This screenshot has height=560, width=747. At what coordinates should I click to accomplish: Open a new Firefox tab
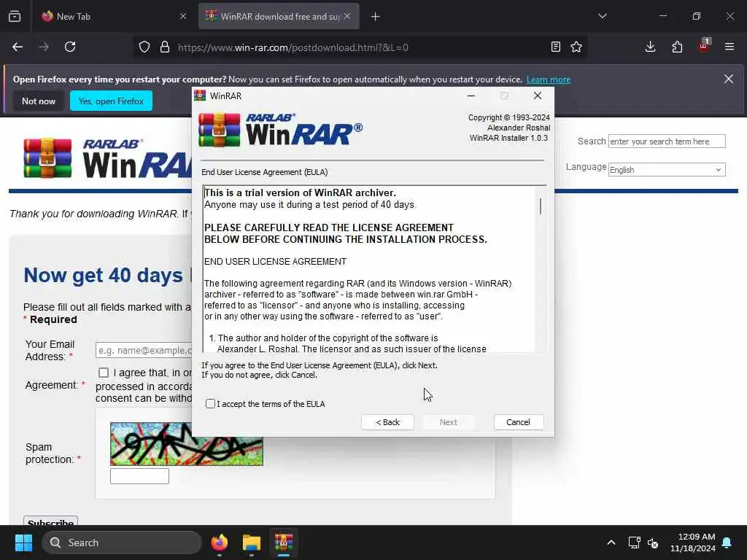[x=376, y=17]
